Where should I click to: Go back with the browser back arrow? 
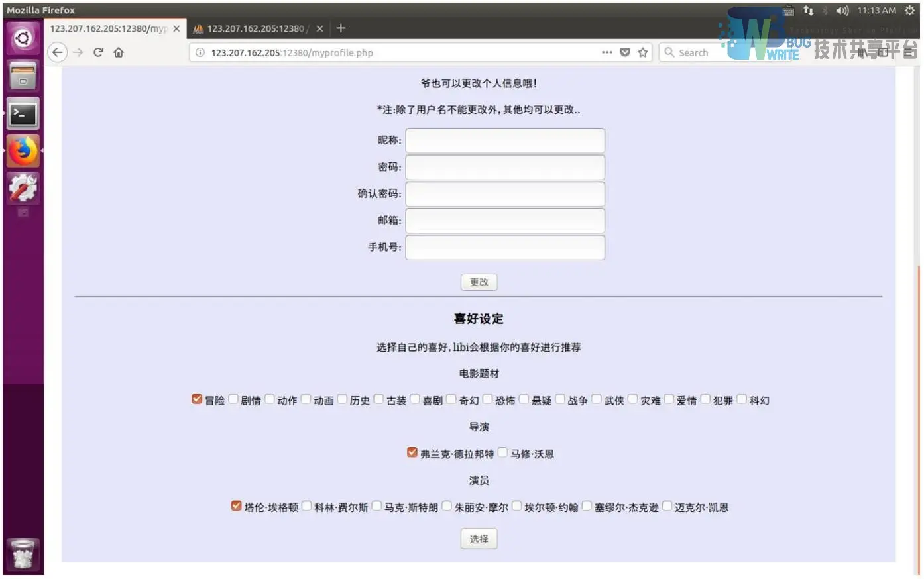click(58, 52)
